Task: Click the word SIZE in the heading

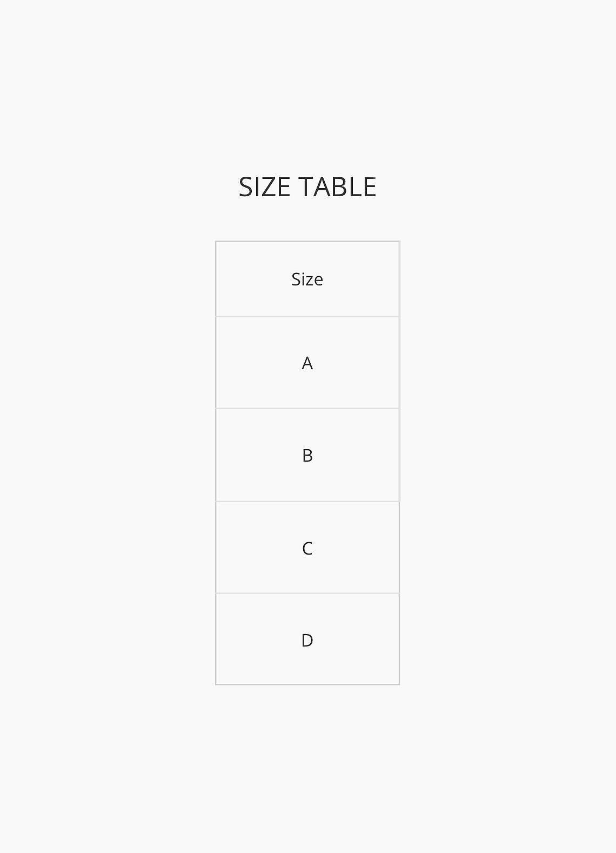Action: click(265, 187)
